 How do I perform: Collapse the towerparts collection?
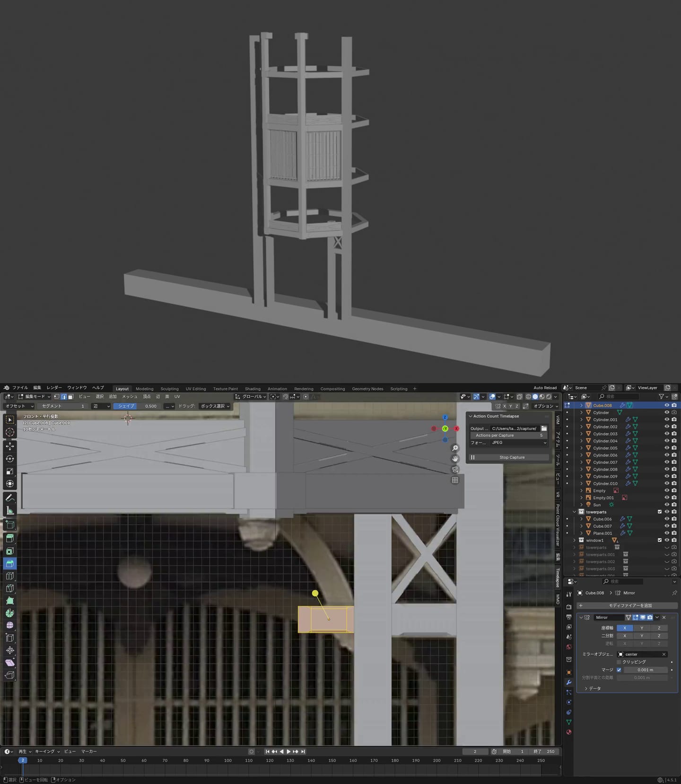(575, 512)
